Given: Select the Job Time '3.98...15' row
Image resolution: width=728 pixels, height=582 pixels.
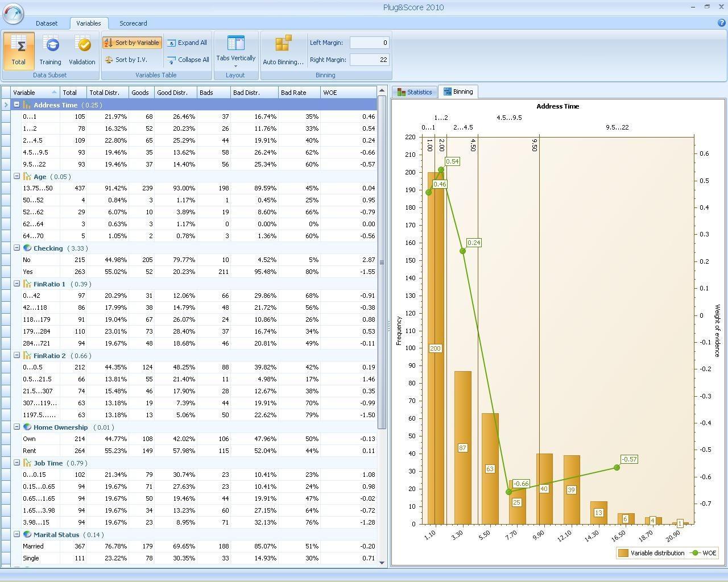Looking at the screenshot, I should tap(194, 522).
